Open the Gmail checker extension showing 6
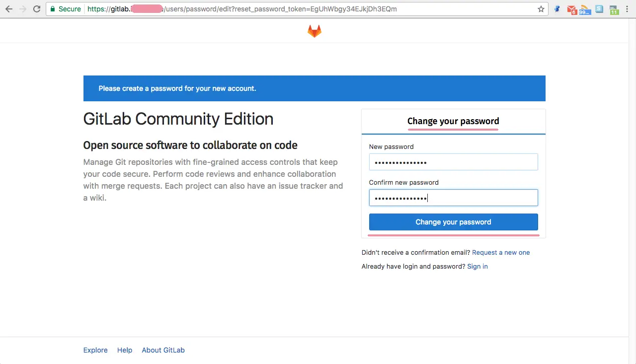This screenshot has height=364, width=636. 572,9
